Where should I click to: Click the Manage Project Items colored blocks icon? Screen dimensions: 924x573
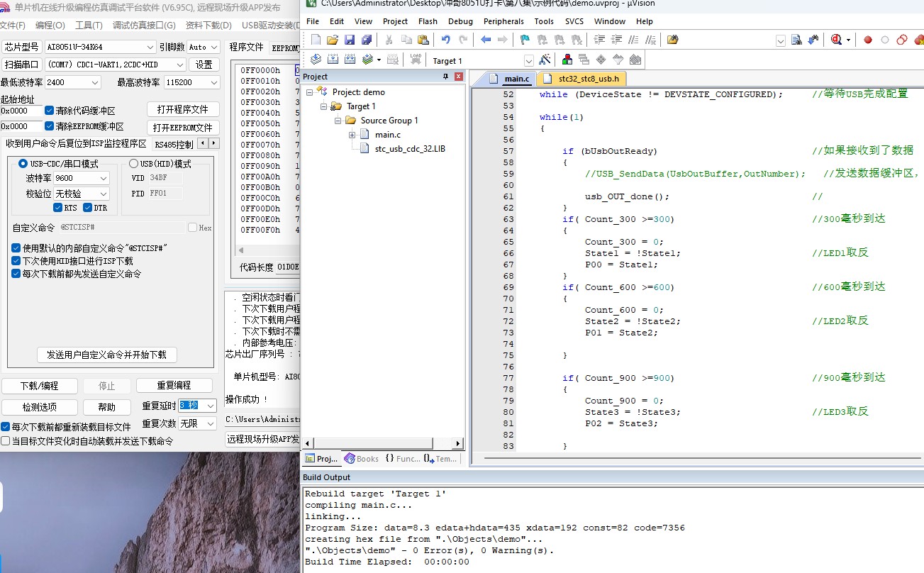[567, 60]
